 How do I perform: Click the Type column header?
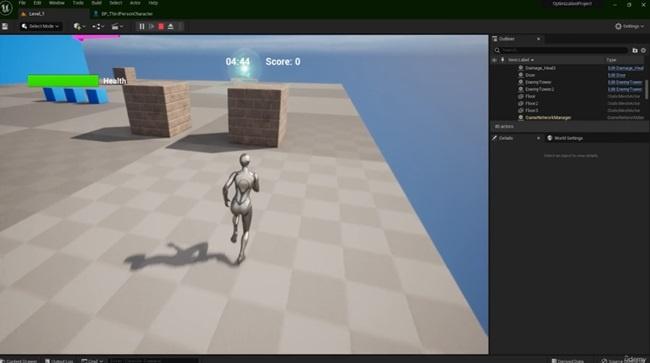coord(611,60)
